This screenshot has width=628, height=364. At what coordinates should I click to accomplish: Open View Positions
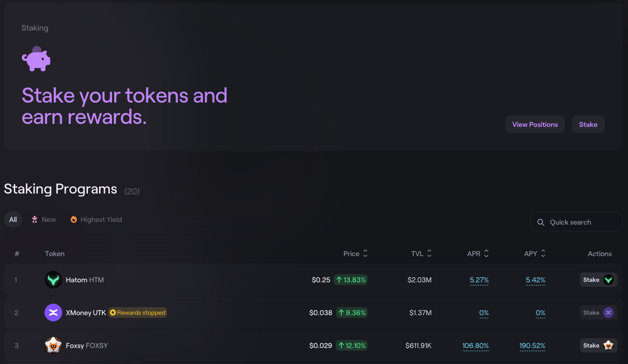click(x=535, y=124)
